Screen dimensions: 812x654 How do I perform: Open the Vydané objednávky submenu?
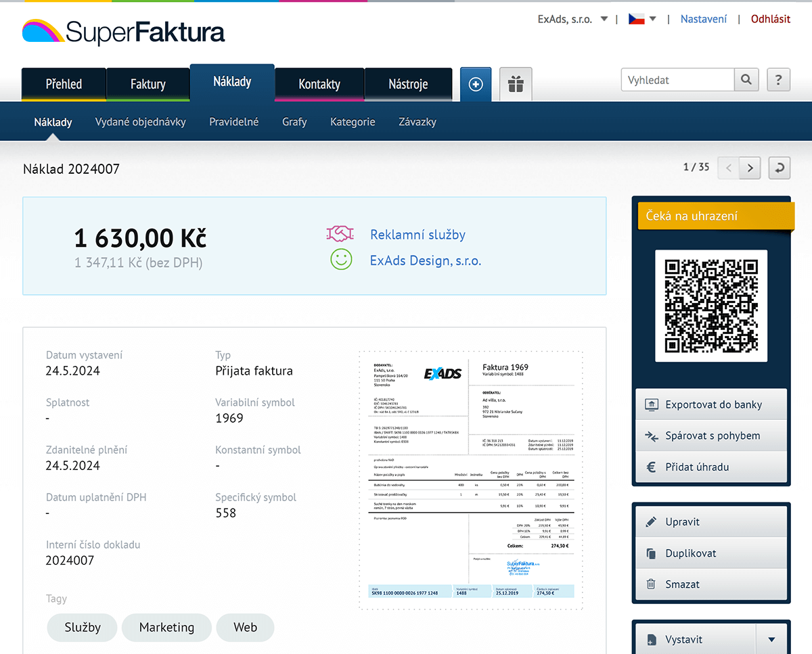point(141,122)
